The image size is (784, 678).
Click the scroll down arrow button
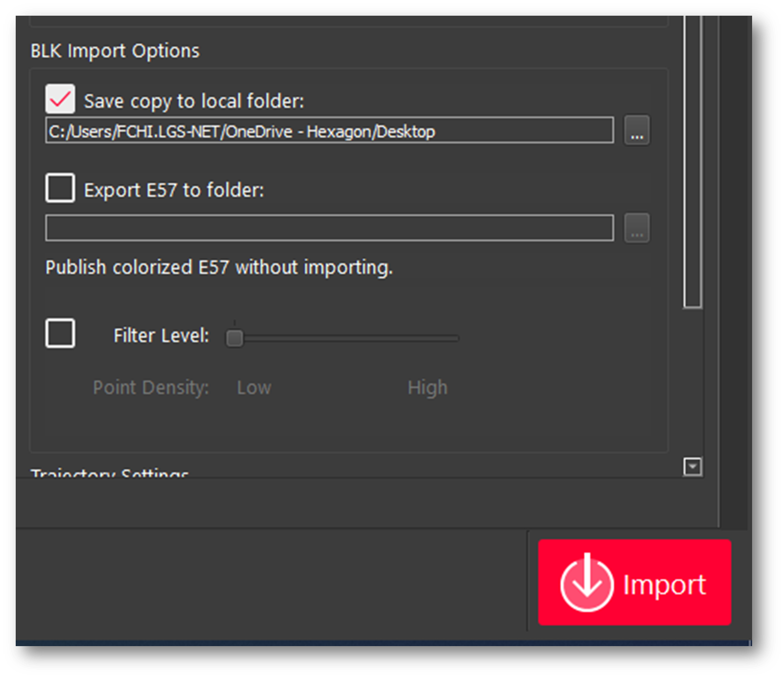click(x=692, y=467)
